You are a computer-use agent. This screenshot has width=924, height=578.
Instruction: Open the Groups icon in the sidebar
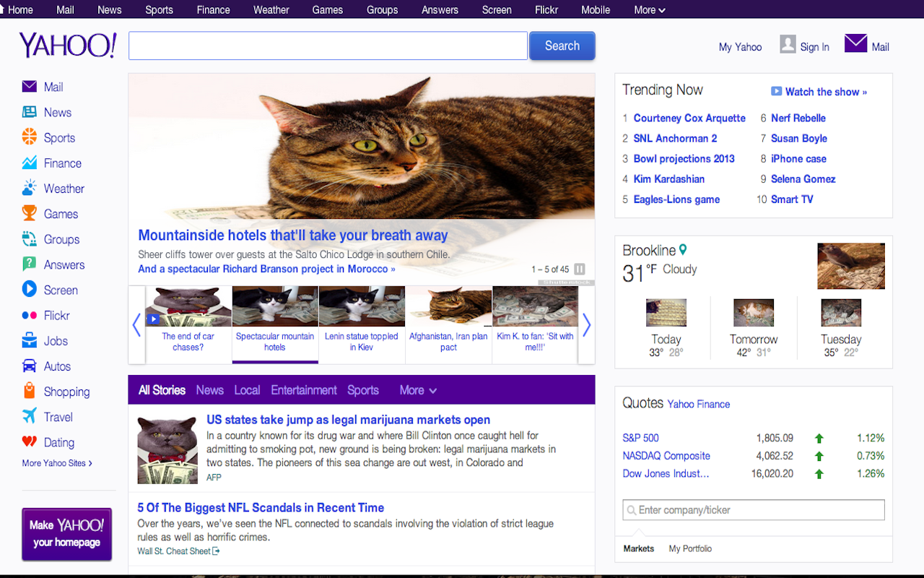(x=29, y=238)
